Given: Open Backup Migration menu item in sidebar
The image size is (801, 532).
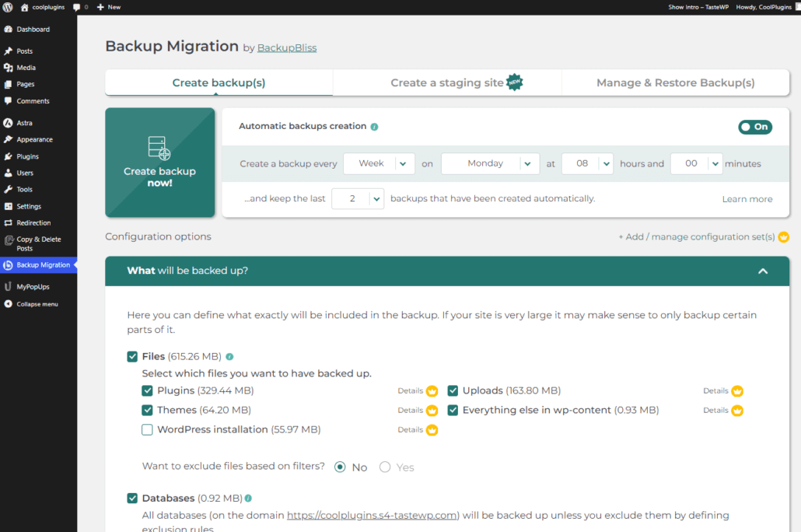Looking at the screenshot, I should coord(38,264).
